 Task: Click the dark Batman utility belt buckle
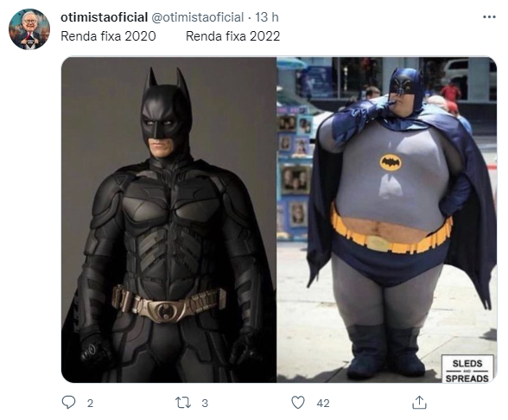tap(166, 310)
